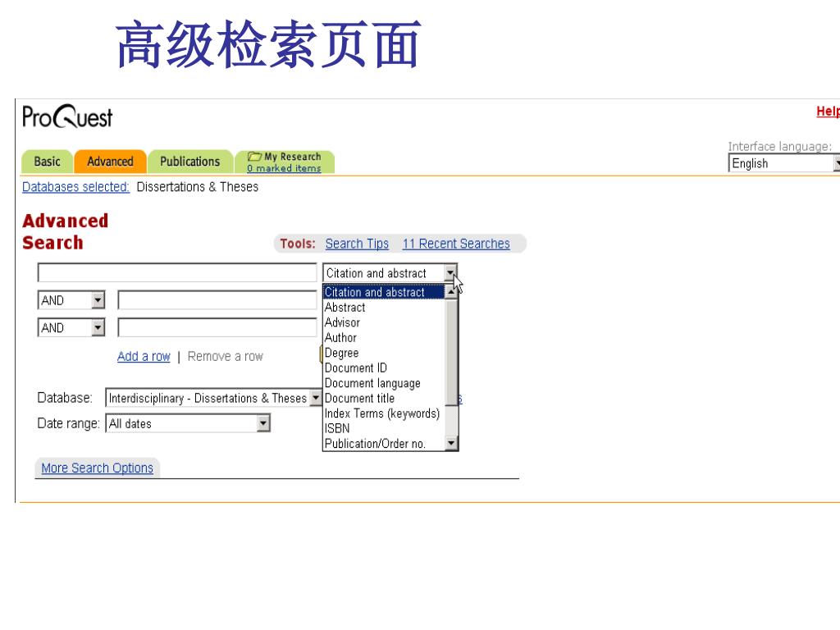Open the second AND operator dropdown

coord(71,327)
